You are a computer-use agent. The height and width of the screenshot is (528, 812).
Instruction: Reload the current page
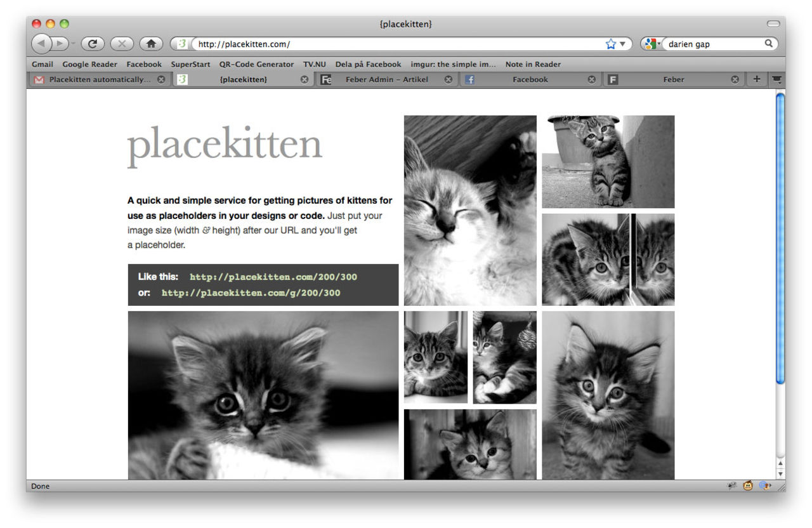pyautogui.click(x=92, y=44)
